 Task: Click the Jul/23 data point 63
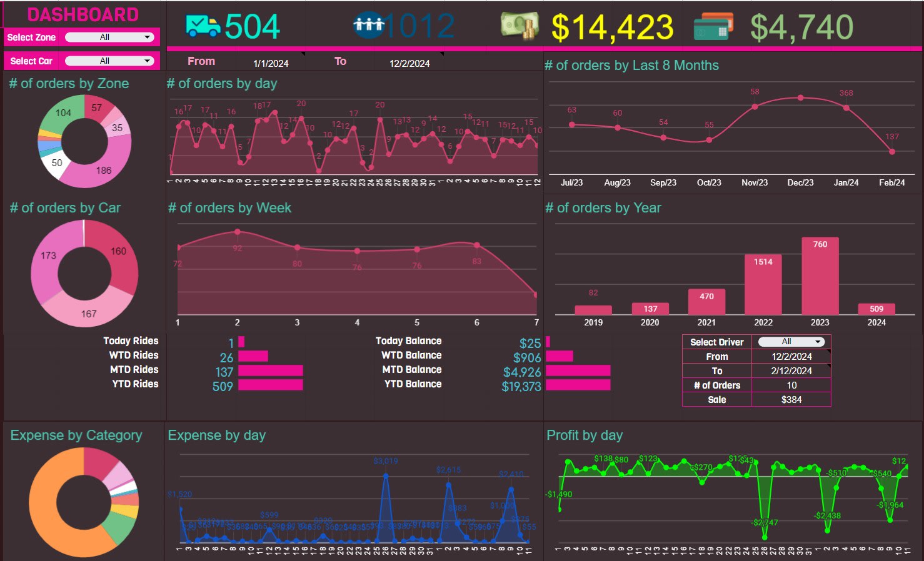571,124
